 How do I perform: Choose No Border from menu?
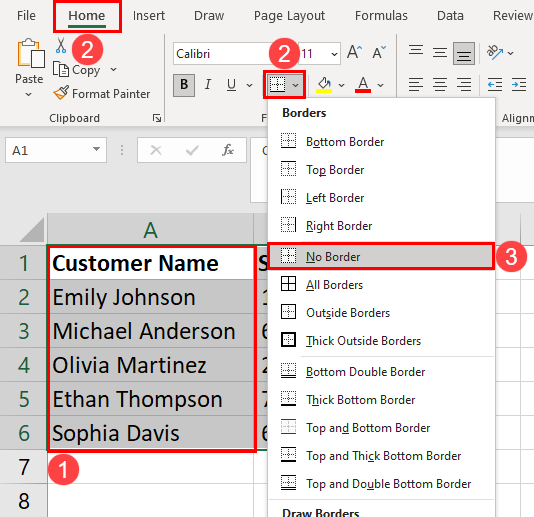click(381, 256)
